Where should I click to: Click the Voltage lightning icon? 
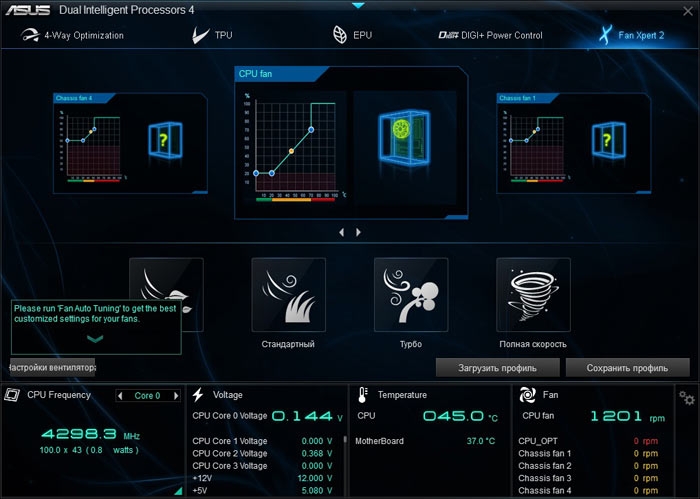[198, 395]
